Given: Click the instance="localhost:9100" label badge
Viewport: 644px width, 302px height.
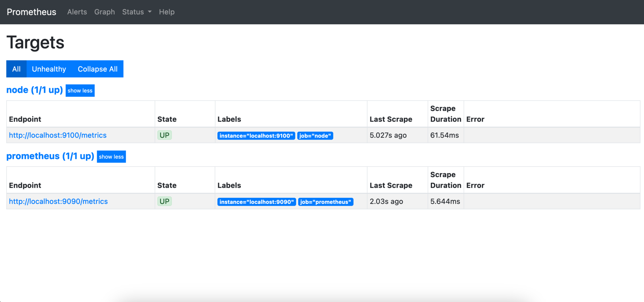Looking at the screenshot, I should point(256,136).
